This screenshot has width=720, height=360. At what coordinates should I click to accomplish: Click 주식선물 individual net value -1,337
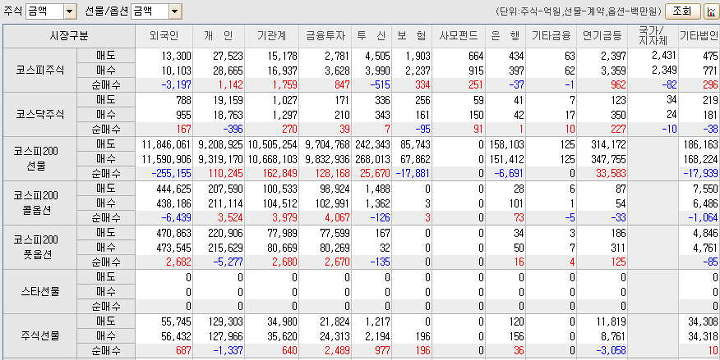coord(228,351)
